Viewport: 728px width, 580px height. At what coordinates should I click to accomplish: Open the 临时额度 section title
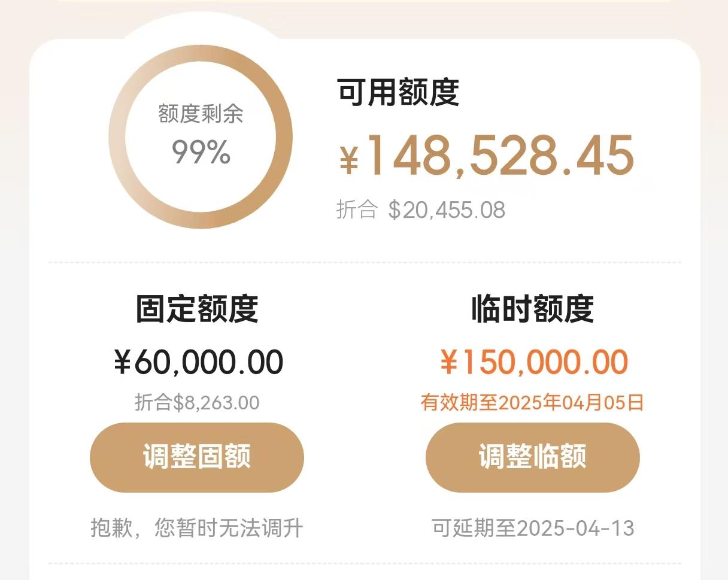532,308
